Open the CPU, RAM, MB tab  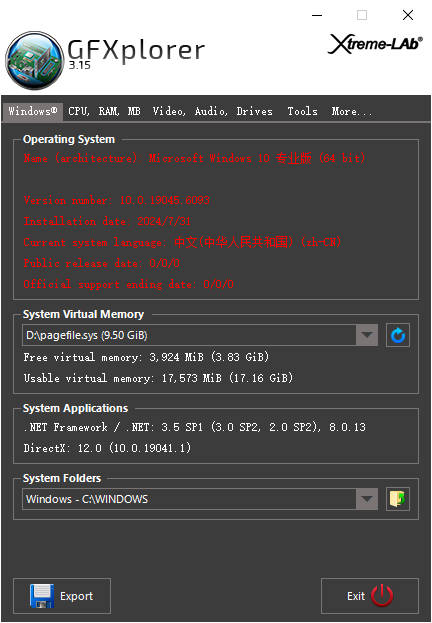[x=105, y=111]
